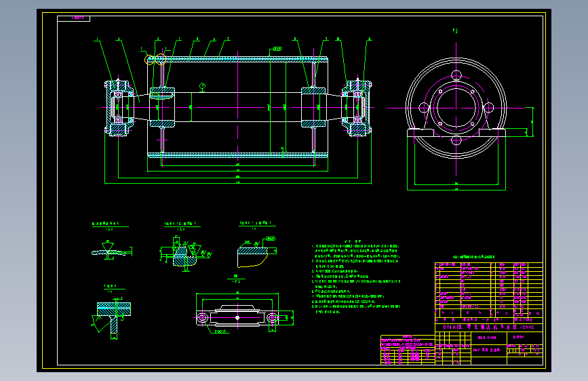Click the weld groove detail view

tap(111, 249)
